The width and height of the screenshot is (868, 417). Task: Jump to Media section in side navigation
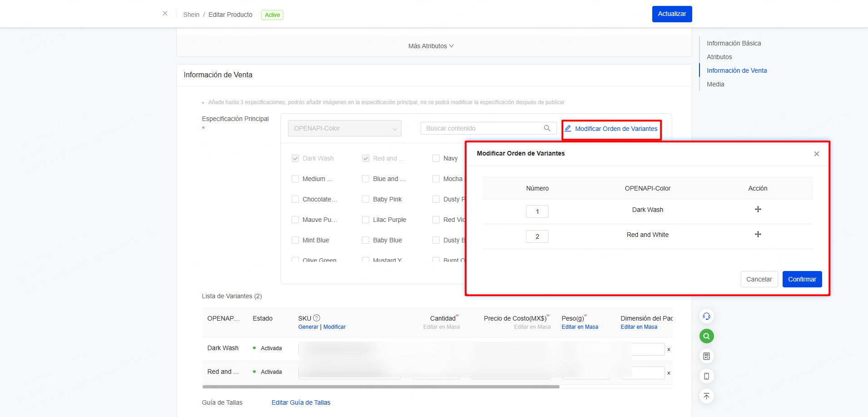[715, 84]
